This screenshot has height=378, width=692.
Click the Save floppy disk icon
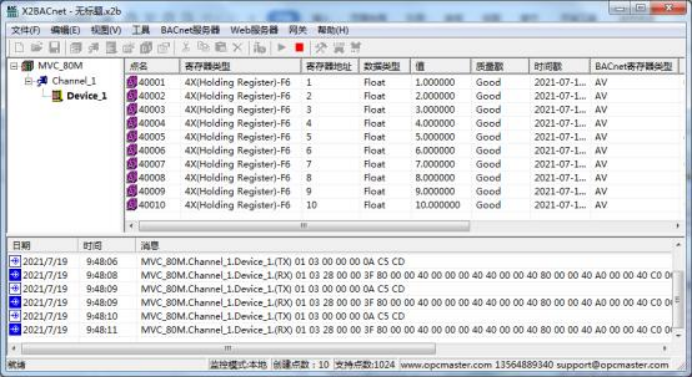[54, 47]
